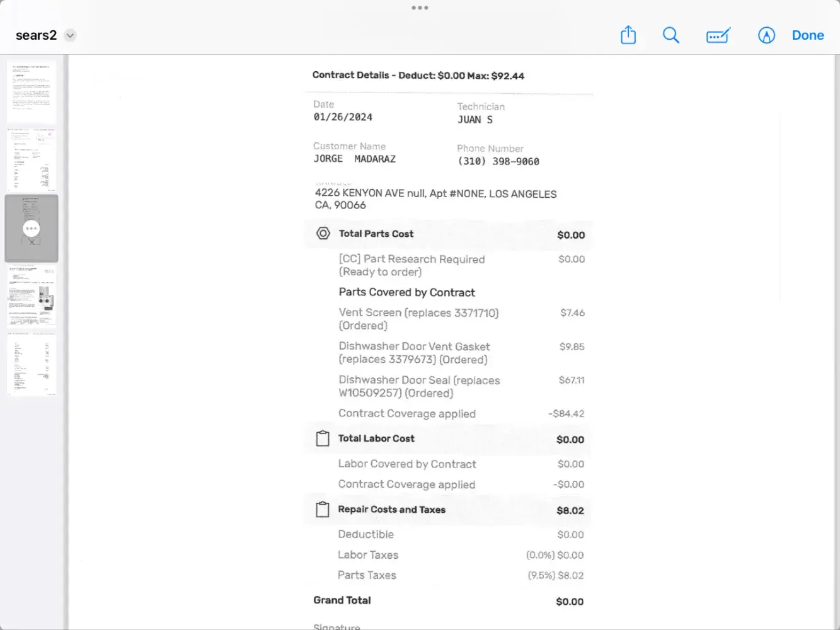Screen dimensions: 840x630
Task: Tap the phone number (310) 398-9060
Action: [498, 162]
